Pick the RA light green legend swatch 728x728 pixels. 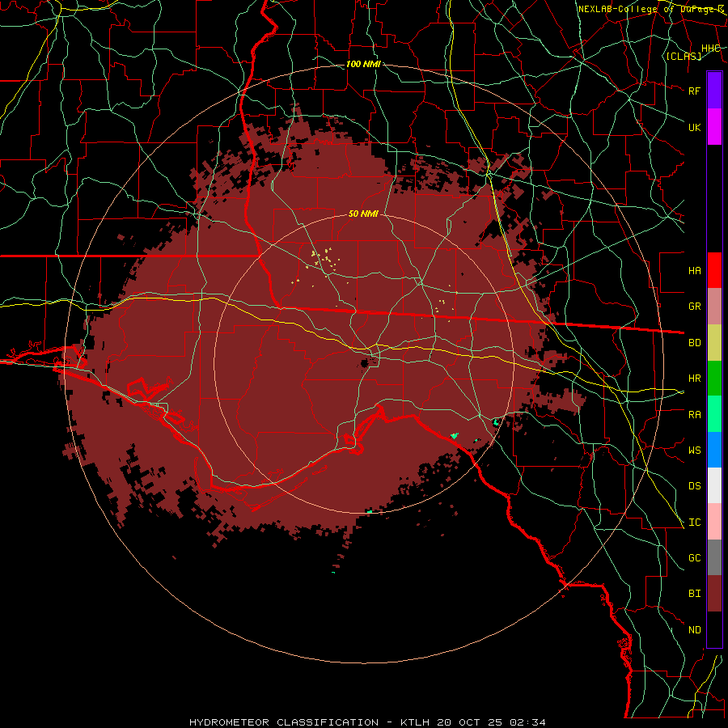[714, 414]
